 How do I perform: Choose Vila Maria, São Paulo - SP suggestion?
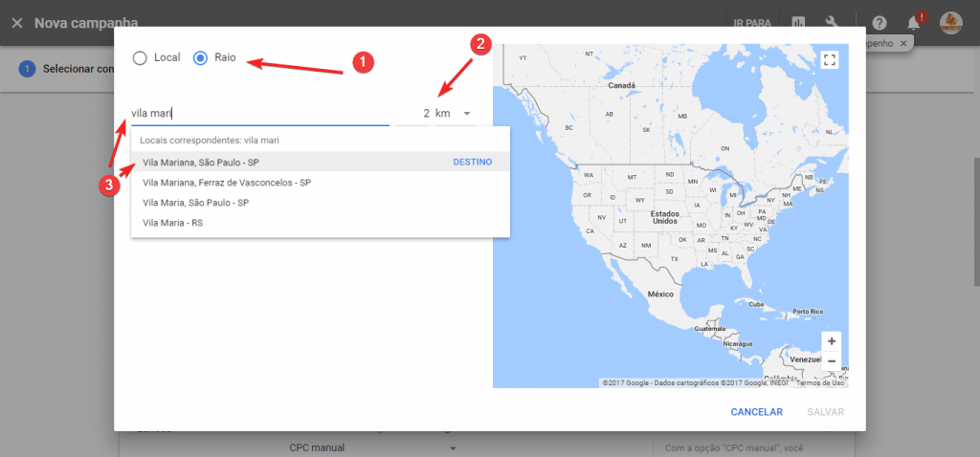196,203
